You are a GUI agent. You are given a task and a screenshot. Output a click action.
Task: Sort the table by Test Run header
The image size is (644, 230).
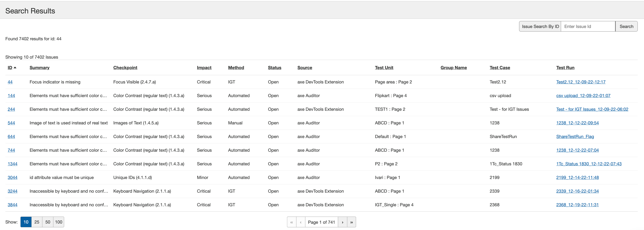565,68
